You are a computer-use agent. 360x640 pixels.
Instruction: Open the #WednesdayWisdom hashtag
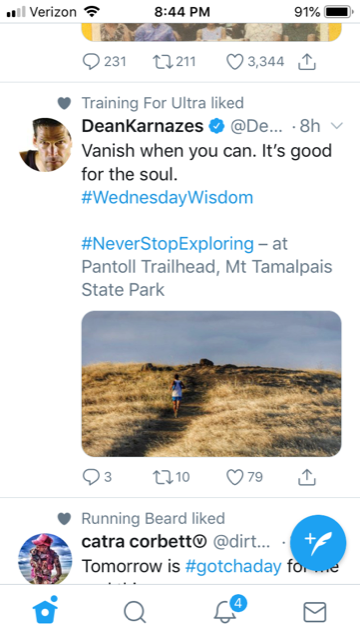tap(167, 198)
